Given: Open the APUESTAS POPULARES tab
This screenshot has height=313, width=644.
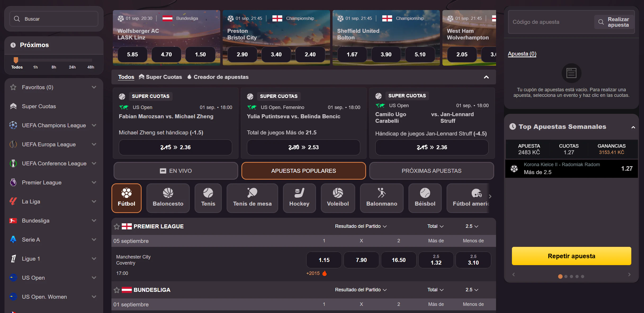Looking at the screenshot, I should pos(304,171).
